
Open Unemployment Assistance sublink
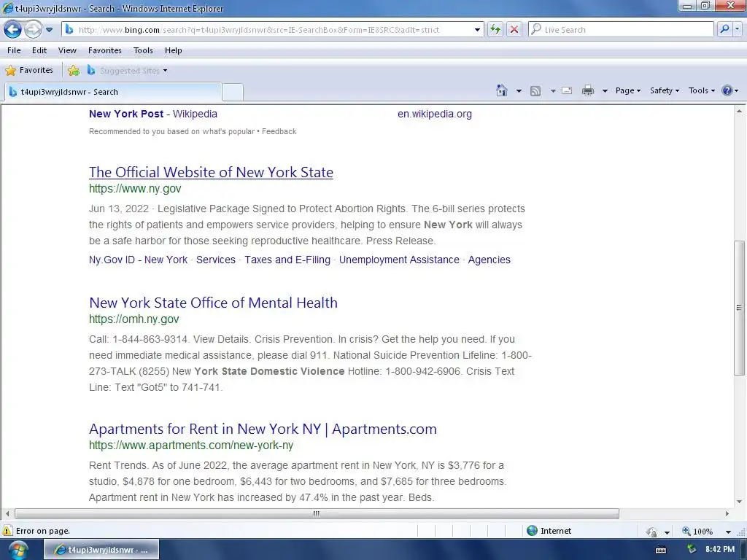point(399,260)
